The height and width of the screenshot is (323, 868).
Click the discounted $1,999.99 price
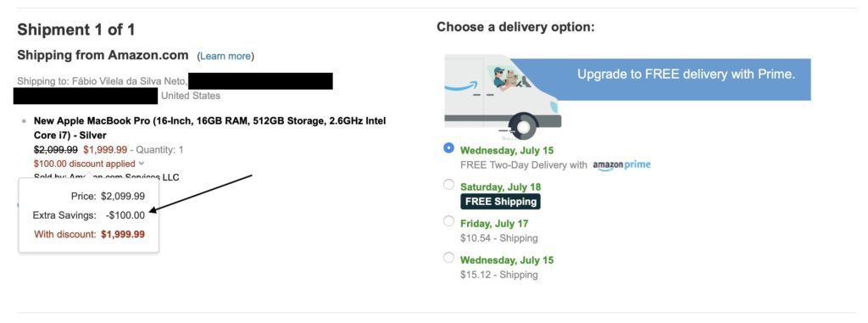[105, 149]
